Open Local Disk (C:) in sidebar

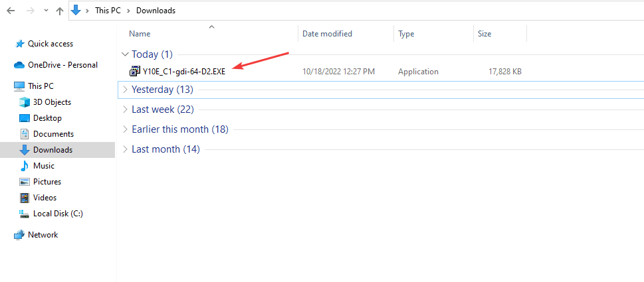(58, 214)
